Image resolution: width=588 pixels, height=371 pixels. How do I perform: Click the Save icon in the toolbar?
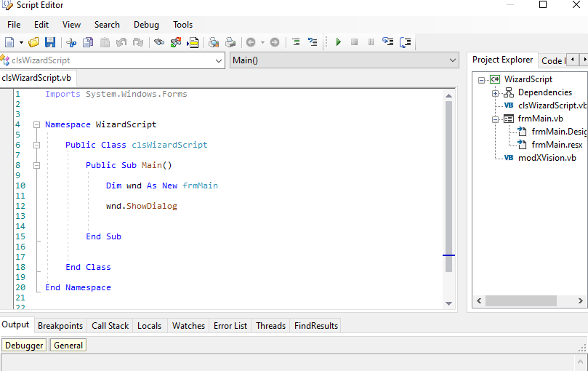click(x=50, y=42)
